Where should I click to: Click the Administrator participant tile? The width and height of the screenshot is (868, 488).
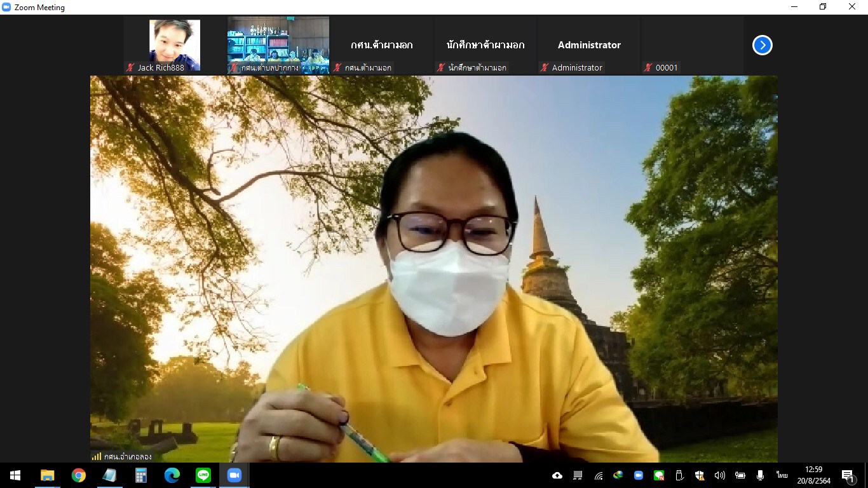coord(589,45)
